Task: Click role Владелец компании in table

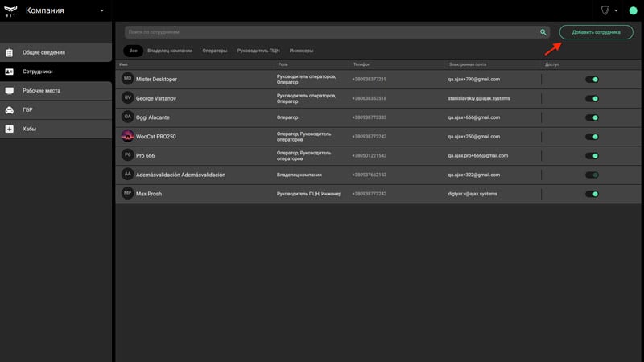Action: [x=299, y=175]
